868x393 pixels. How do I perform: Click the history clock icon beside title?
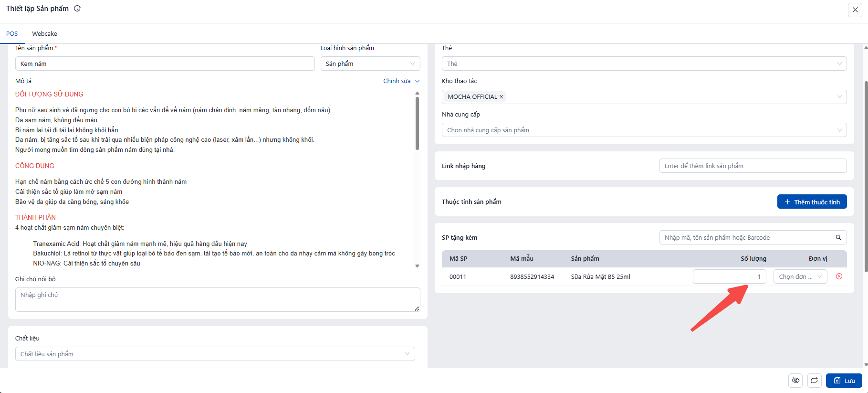coord(77,9)
